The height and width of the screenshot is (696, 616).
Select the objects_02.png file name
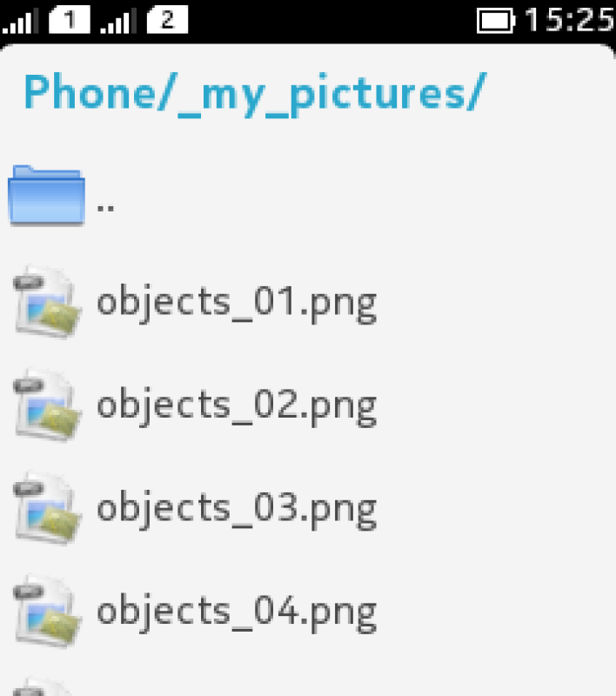[237, 405]
